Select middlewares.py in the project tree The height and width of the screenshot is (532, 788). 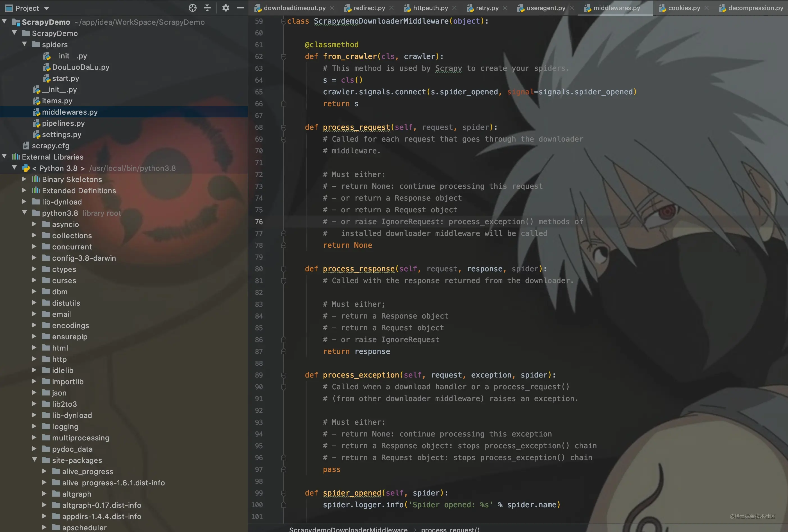click(x=124, y=112)
